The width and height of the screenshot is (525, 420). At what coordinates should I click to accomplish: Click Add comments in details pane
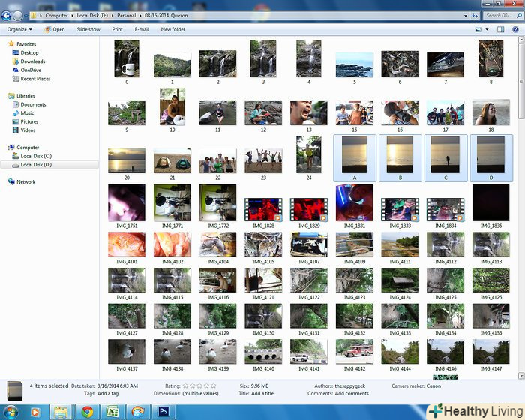coord(352,394)
